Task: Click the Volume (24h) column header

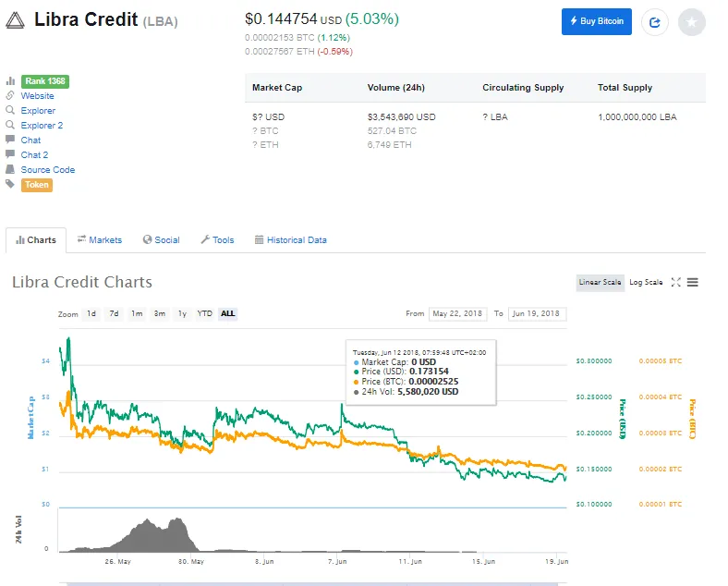Action: click(x=396, y=88)
